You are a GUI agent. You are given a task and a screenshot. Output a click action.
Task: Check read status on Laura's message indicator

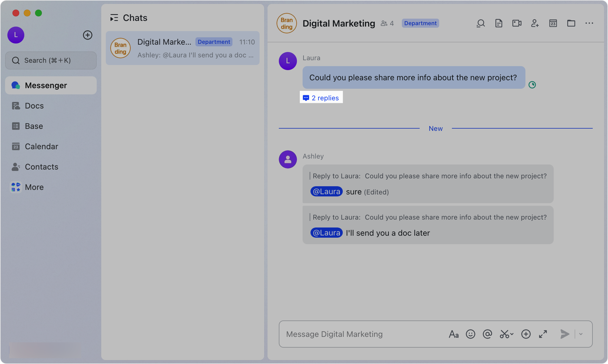(532, 84)
